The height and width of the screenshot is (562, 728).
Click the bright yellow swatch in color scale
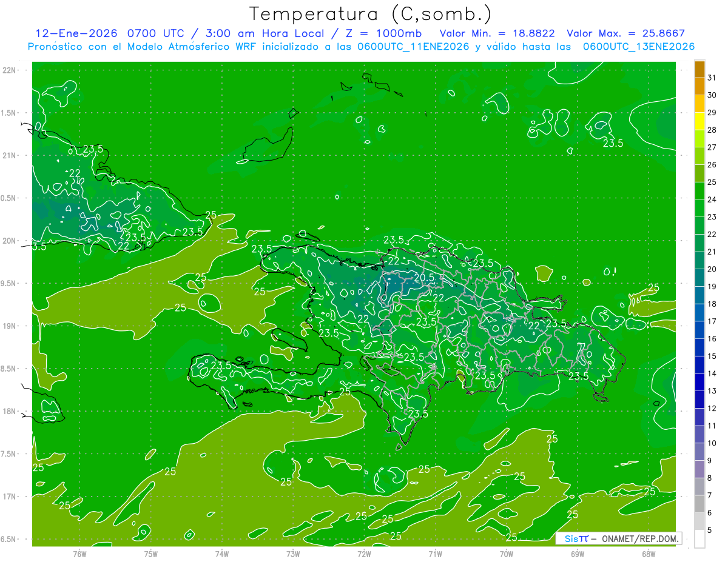(699, 130)
